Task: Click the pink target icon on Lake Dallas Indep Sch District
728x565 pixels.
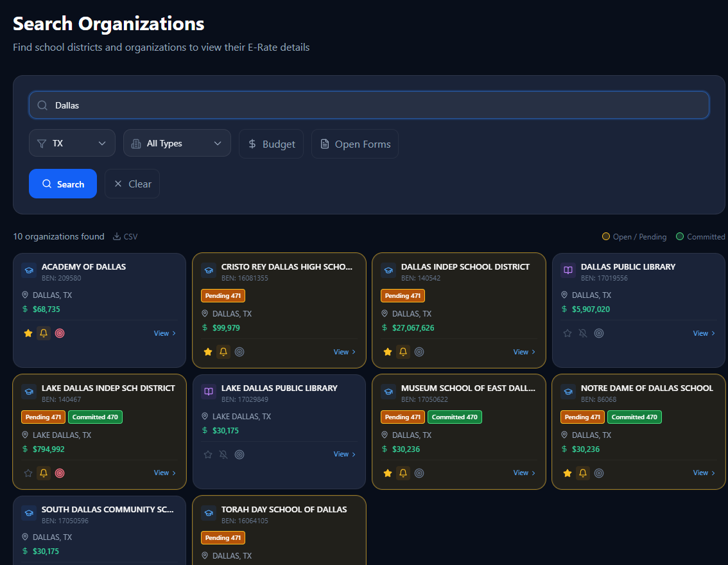Action: [x=60, y=473]
